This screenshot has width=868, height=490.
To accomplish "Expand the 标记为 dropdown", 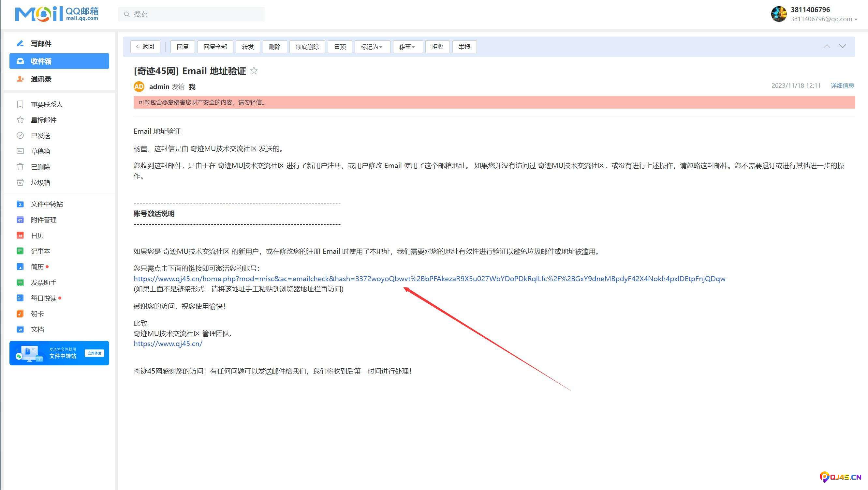I will [372, 47].
